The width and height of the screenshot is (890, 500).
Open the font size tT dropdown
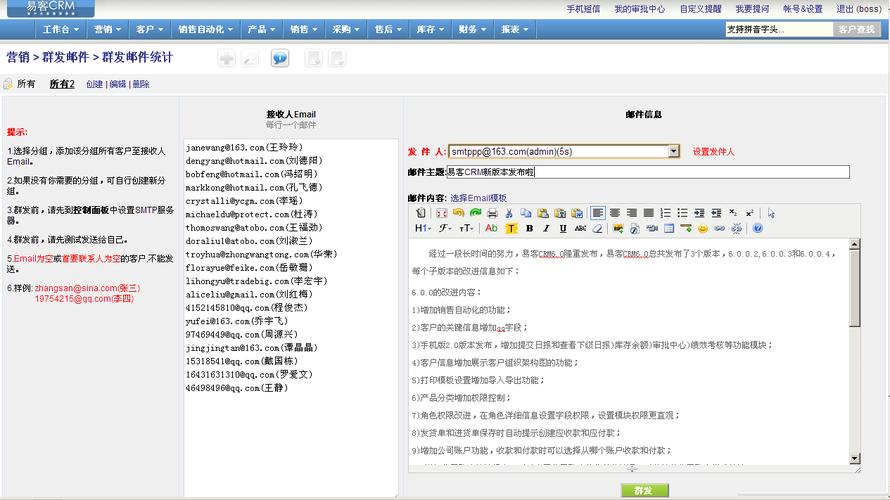click(467, 228)
